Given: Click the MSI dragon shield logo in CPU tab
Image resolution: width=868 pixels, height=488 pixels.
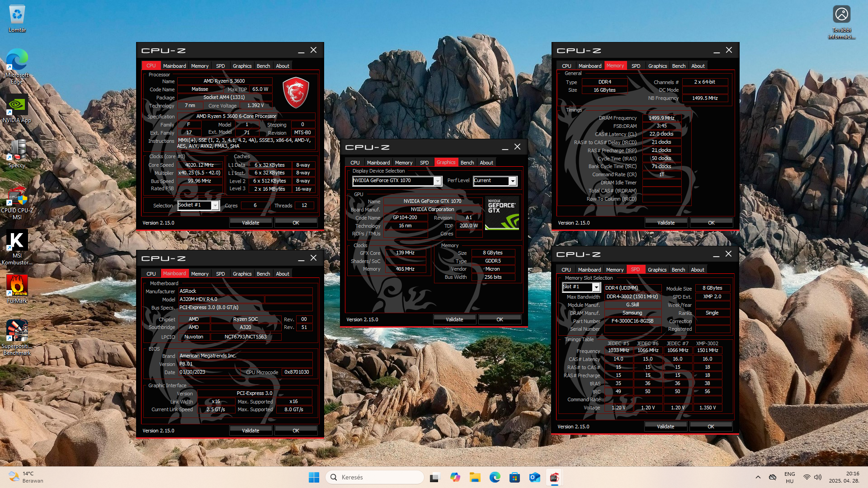Looking at the screenshot, I should [296, 93].
